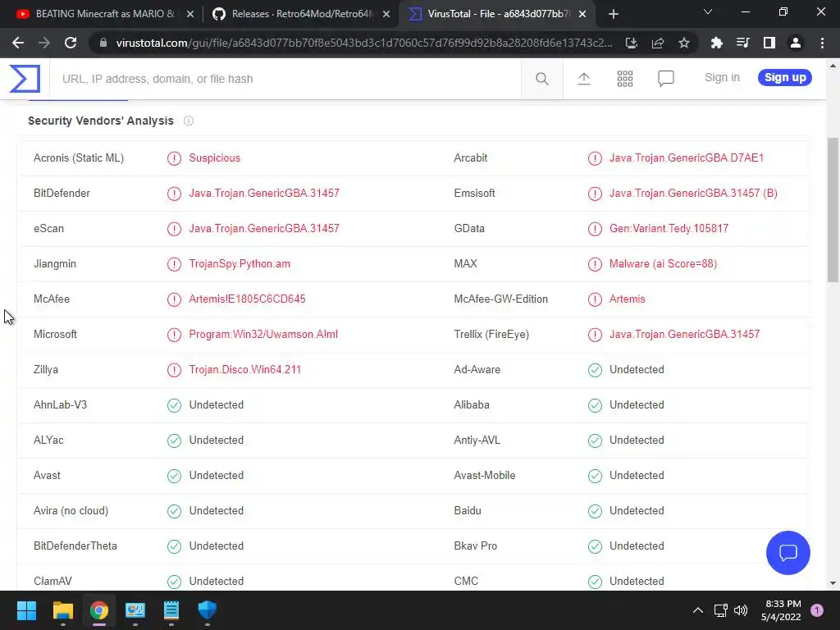Open the Notepad taskbar icon
Viewport: 840px width, 630px height.
click(x=171, y=610)
